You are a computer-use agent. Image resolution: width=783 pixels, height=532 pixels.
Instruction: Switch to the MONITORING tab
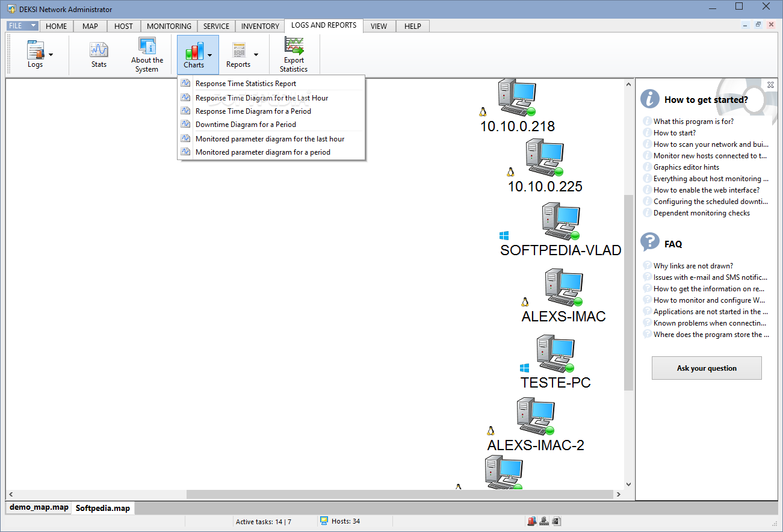169,26
